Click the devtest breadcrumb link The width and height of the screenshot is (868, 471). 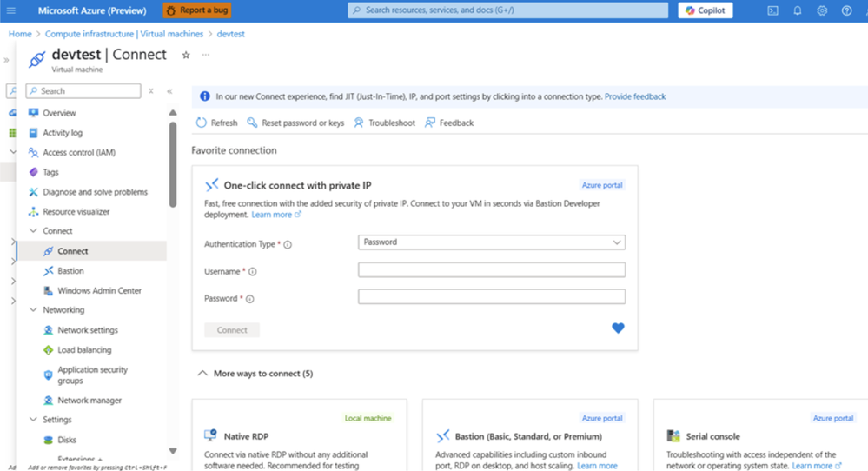coord(231,34)
